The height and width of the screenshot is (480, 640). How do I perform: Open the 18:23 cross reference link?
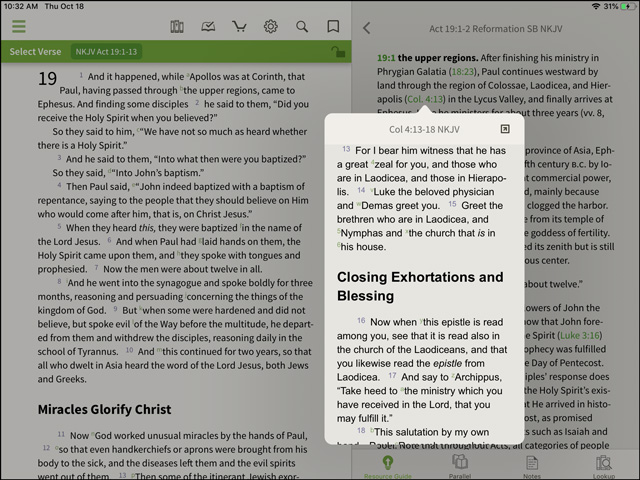[463, 72]
